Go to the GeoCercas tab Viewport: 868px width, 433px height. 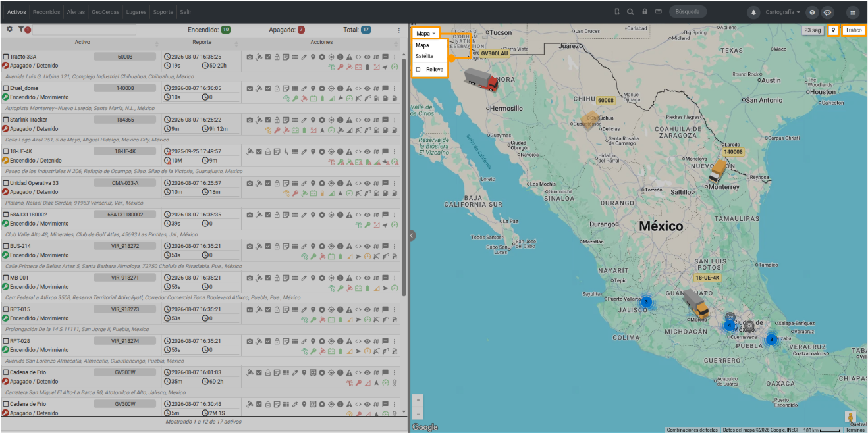105,12
